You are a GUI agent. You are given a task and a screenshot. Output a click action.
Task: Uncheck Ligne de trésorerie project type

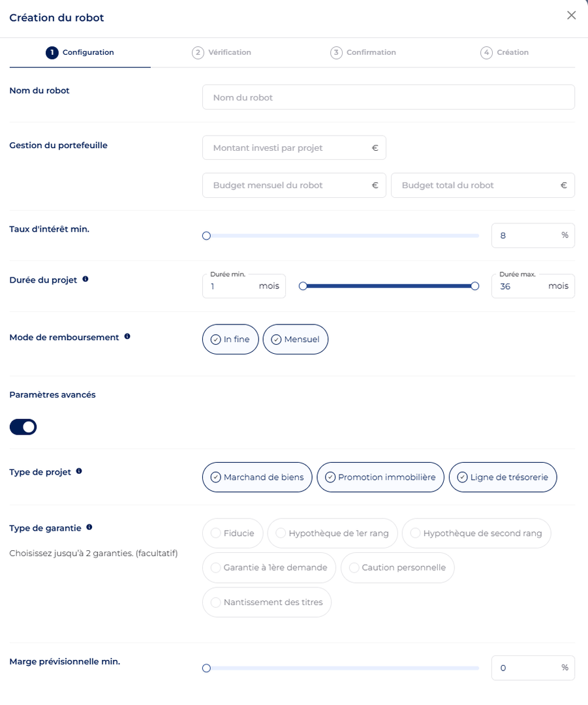(x=503, y=477)
